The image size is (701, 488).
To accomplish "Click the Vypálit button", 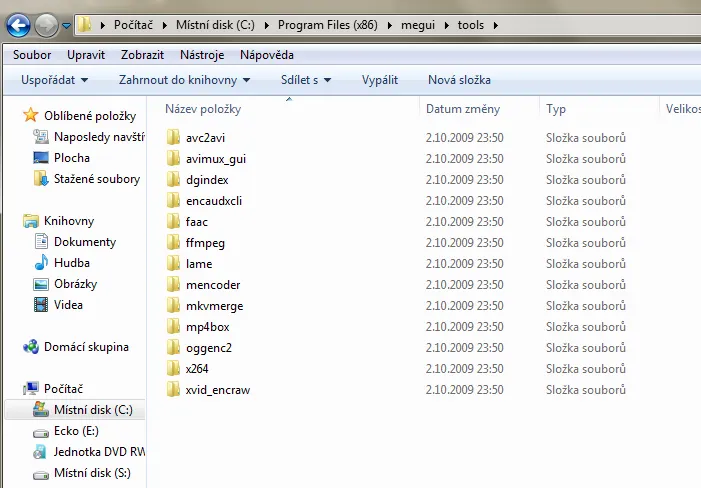I will pos(380,80).
